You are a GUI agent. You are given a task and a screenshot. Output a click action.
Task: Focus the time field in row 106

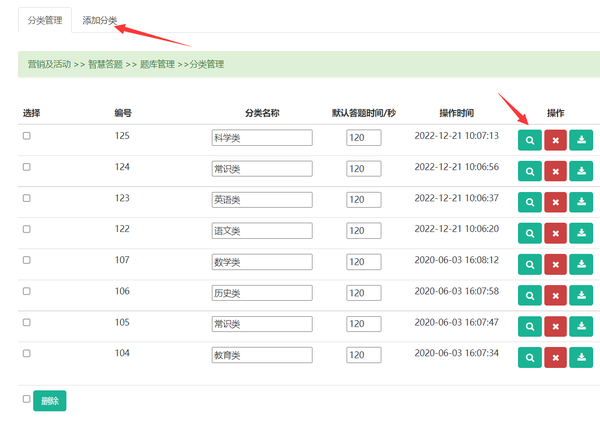(364, 293)
